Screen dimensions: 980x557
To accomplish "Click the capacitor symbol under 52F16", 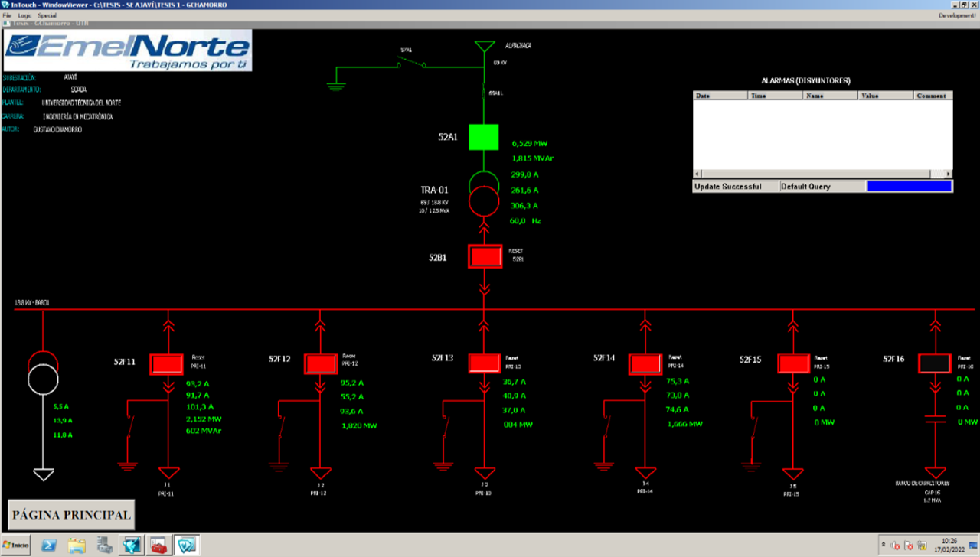I will tap(934, 419).
